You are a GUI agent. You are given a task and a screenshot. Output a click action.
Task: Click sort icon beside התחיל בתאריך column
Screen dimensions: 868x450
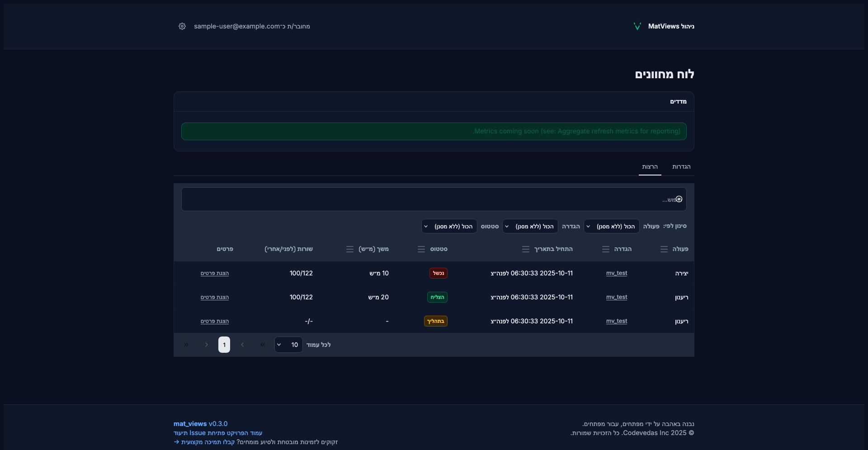click(525, 249)
